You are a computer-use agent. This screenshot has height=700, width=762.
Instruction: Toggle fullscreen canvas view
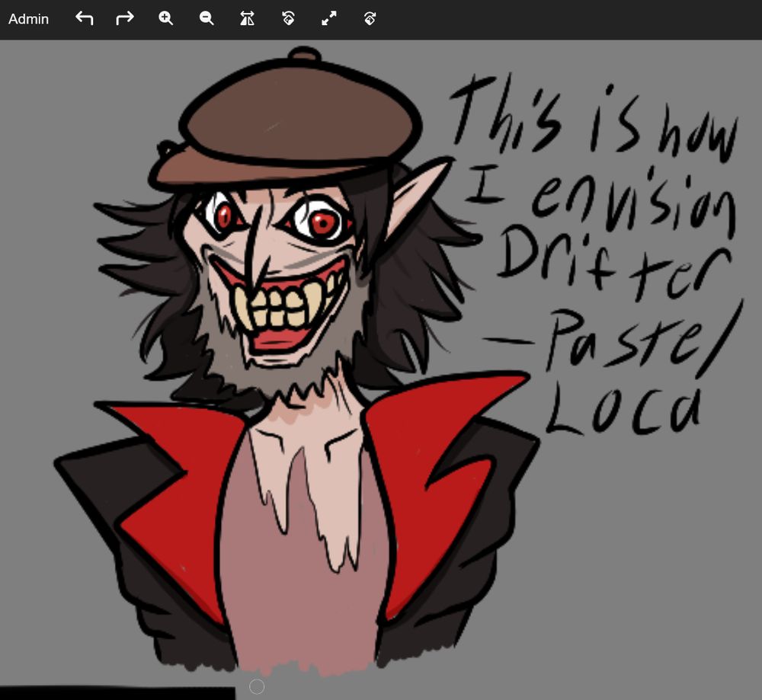point(329,18)
